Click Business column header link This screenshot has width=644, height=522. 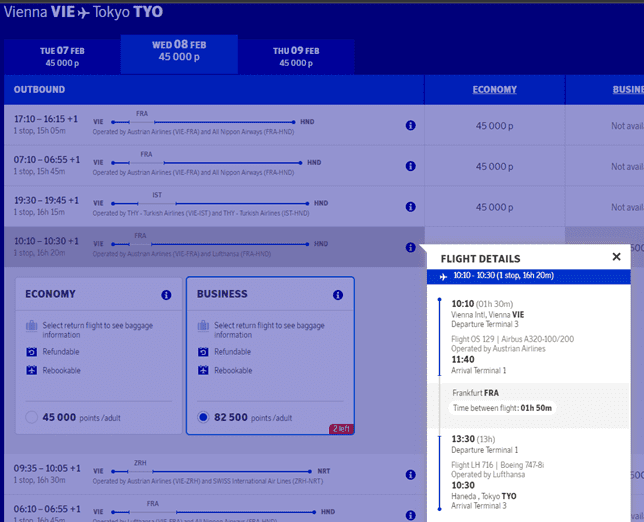(x=628, y=90)
